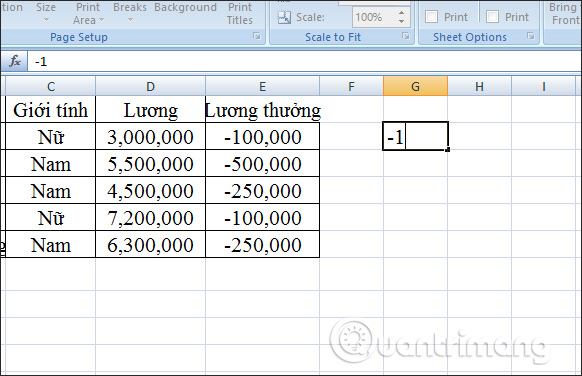Open the Sheet Options dialog launcher
Image resolution: width=582 pixels, height=376 pixels.
pyautogui.click(x=531, y=36)
